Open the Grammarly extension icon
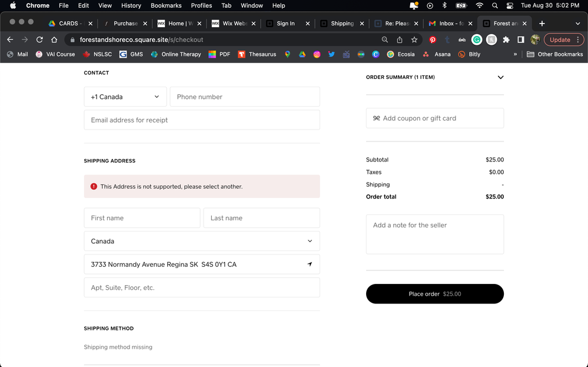 (x=477, y=39)
